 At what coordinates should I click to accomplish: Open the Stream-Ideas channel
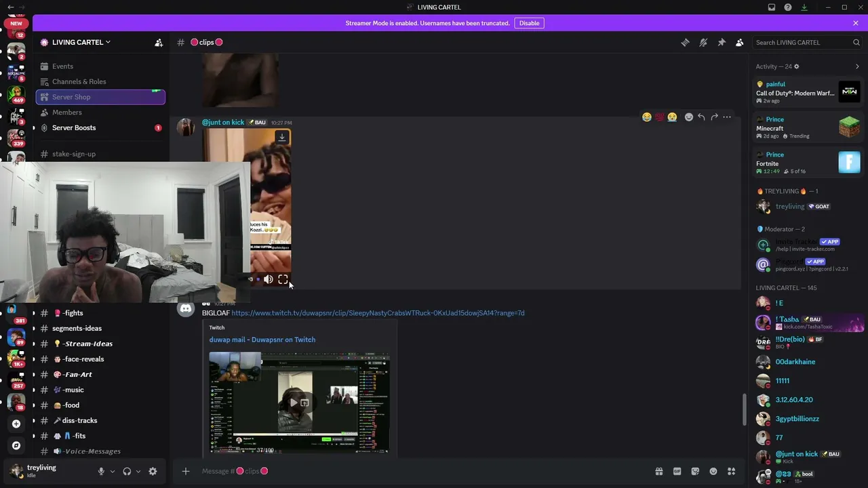[x=99, y=344]
